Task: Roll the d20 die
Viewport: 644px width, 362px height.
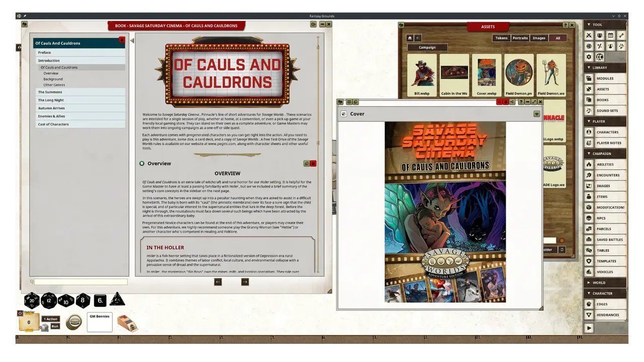Action: click(x=32, y=301)
